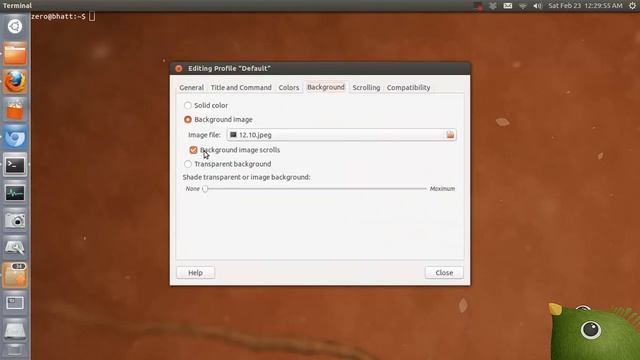Launch Chromium browser from launcher
This screenshot has height=360, width=640.
pos(15,137)
